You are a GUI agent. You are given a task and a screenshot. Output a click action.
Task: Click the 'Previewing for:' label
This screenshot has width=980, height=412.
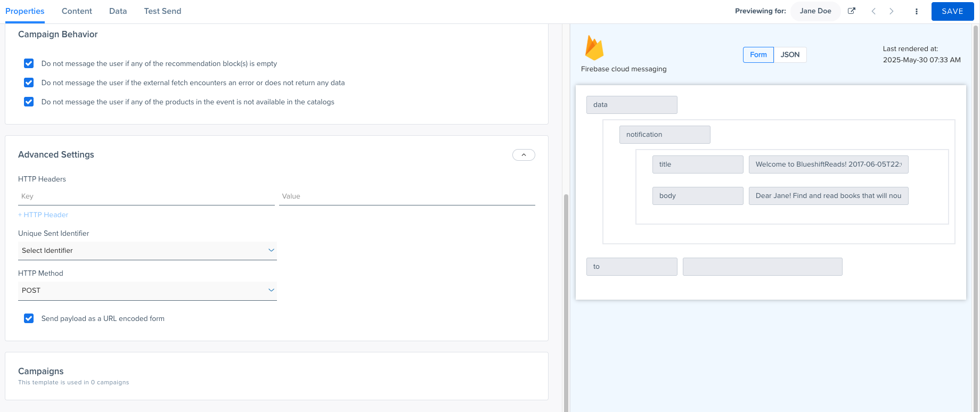pyautogui.click(x=761, y=11)
